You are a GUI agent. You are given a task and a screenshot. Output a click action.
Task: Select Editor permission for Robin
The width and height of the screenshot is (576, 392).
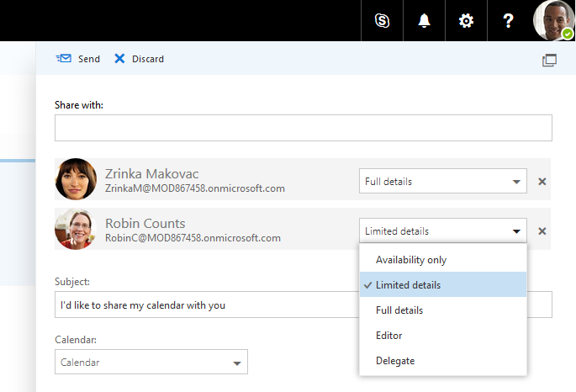(442, 336)
